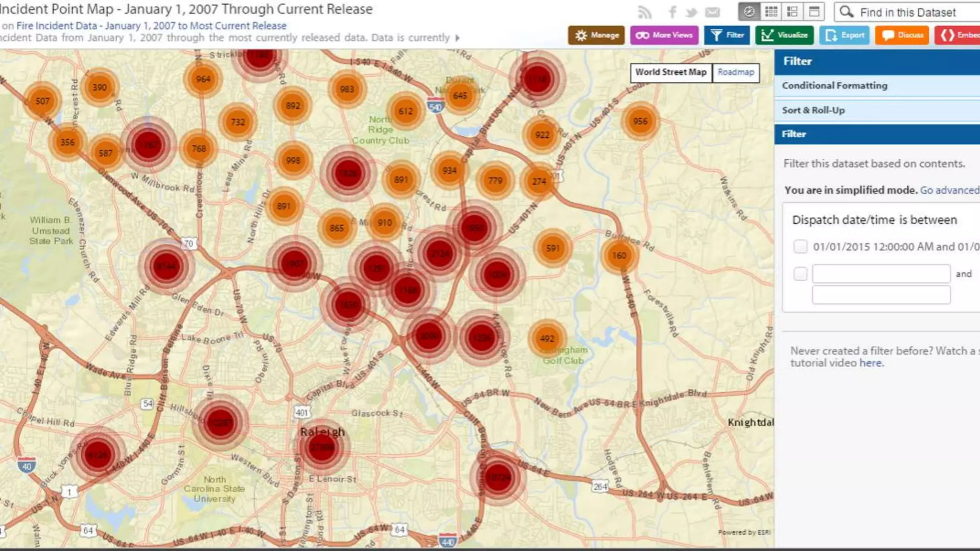Expand the dataset description arrow

pos(457,38)
